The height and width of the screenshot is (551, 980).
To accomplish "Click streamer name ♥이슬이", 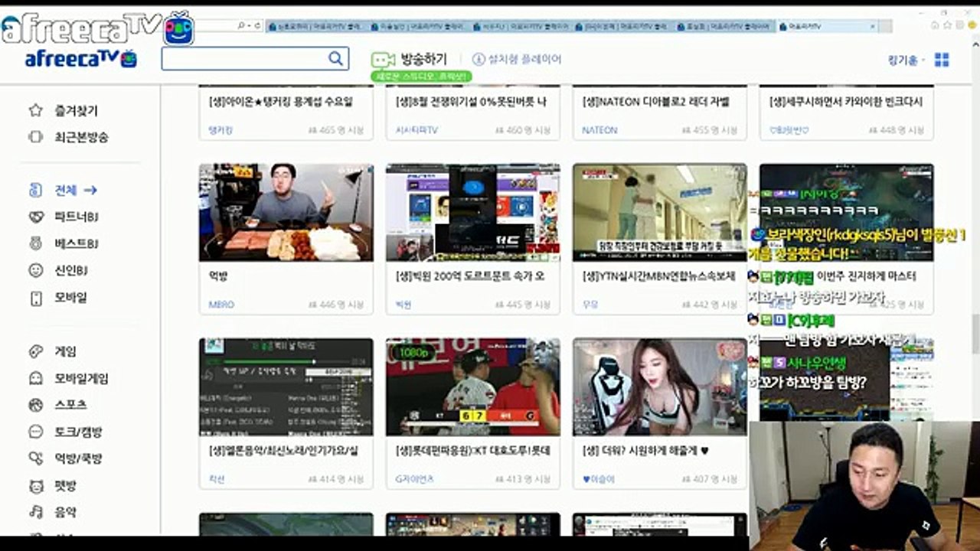I will pyautogui.click(x=599, y=479).
